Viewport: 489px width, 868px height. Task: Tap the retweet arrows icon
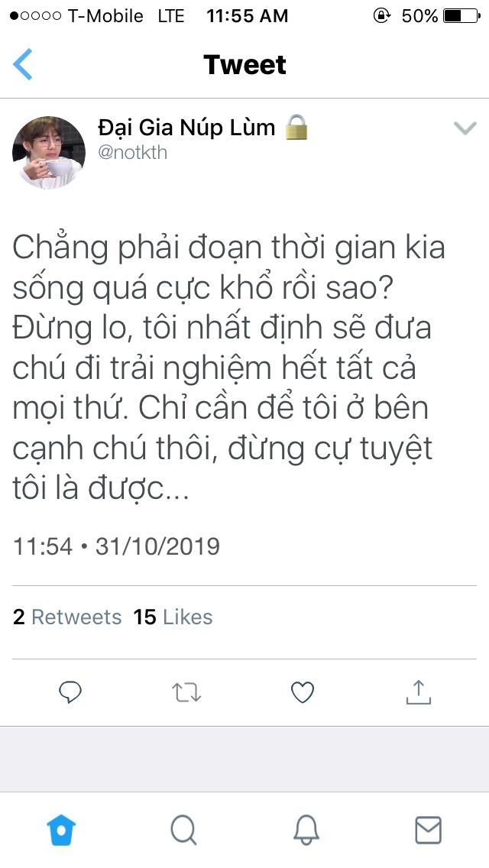(x=186, y=692)
